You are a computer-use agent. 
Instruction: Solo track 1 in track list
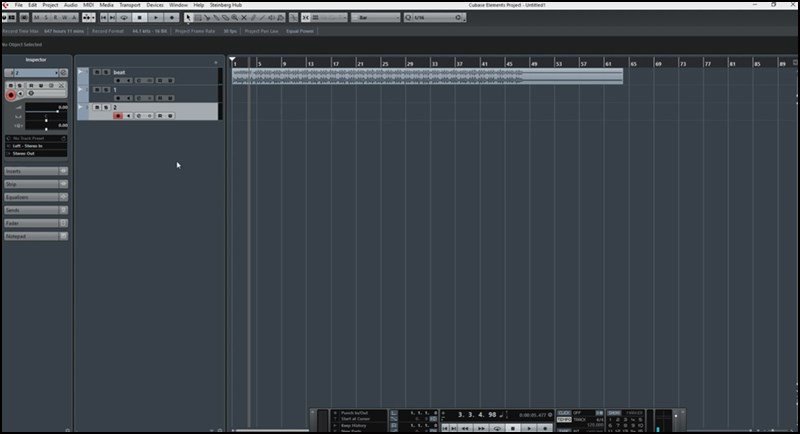click(x=106, y=90)
